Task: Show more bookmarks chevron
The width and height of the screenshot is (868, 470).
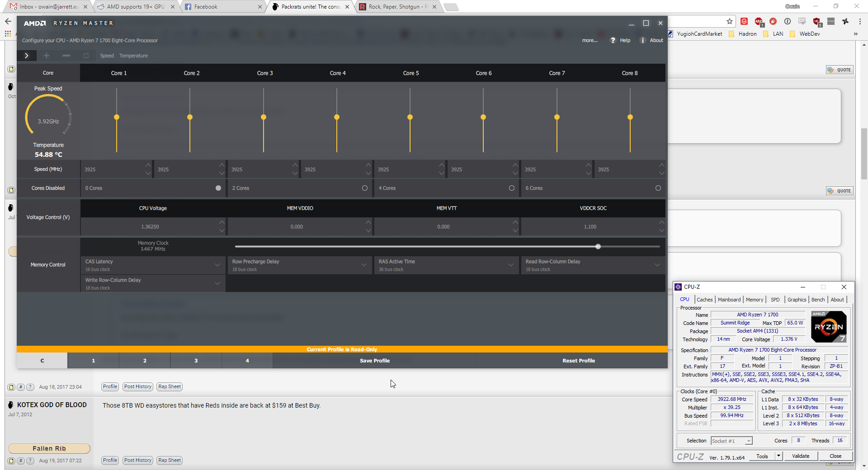Action: [x=855, y=34]
